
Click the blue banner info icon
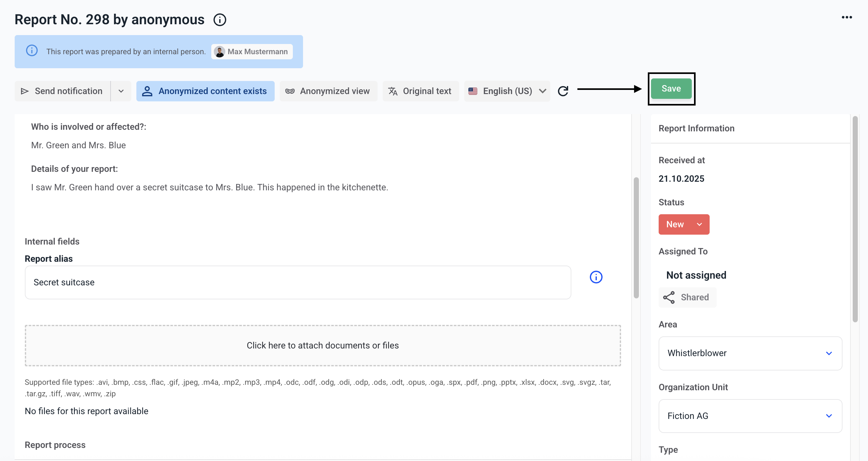click(32, 51)
